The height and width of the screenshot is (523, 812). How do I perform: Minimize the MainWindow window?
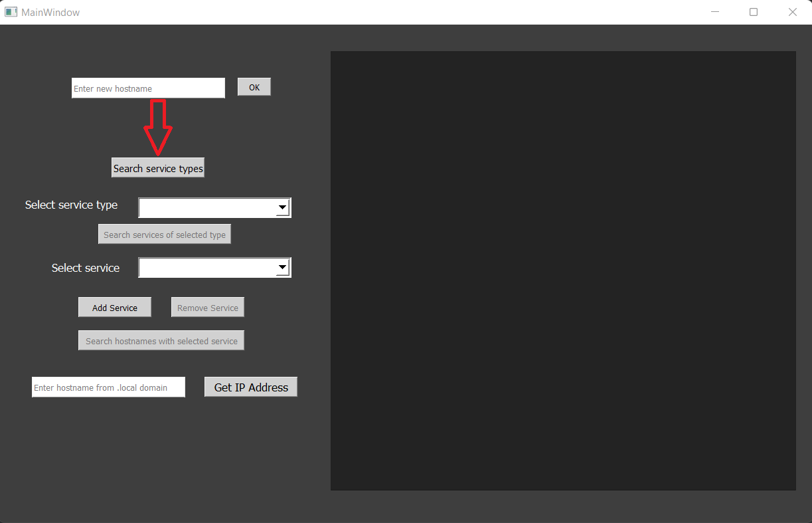click(x=715, y=12)
